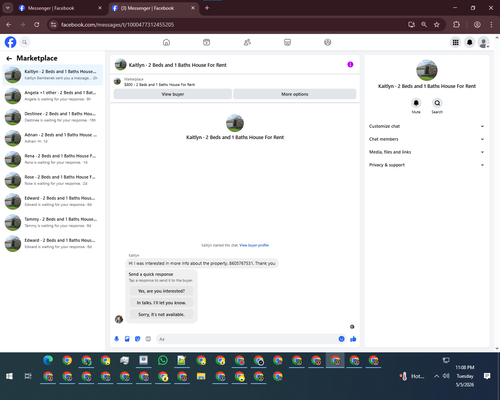The image size is (500, 400).
Task: Open the Windows Start button
Action: (9, 376)
